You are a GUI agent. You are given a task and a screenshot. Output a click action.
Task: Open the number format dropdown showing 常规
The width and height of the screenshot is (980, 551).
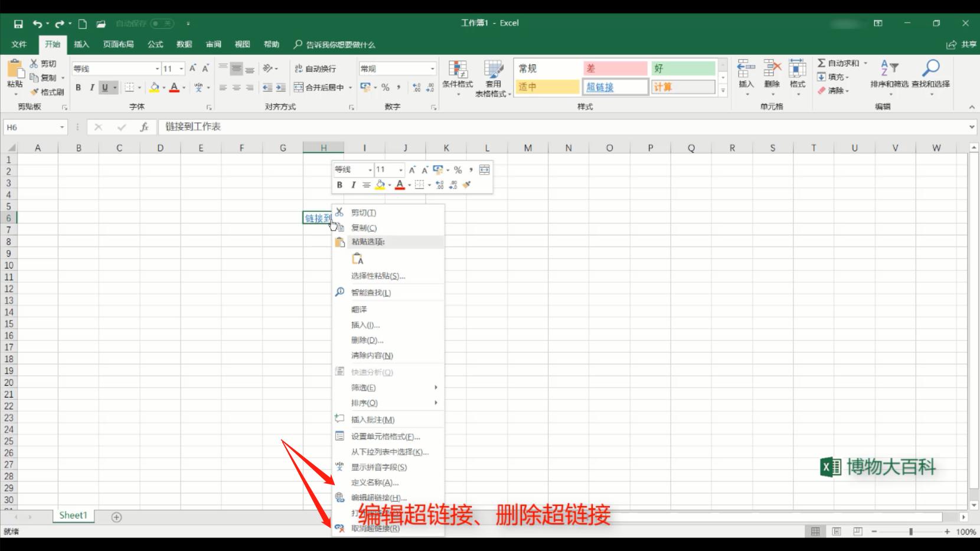[432, 69]
